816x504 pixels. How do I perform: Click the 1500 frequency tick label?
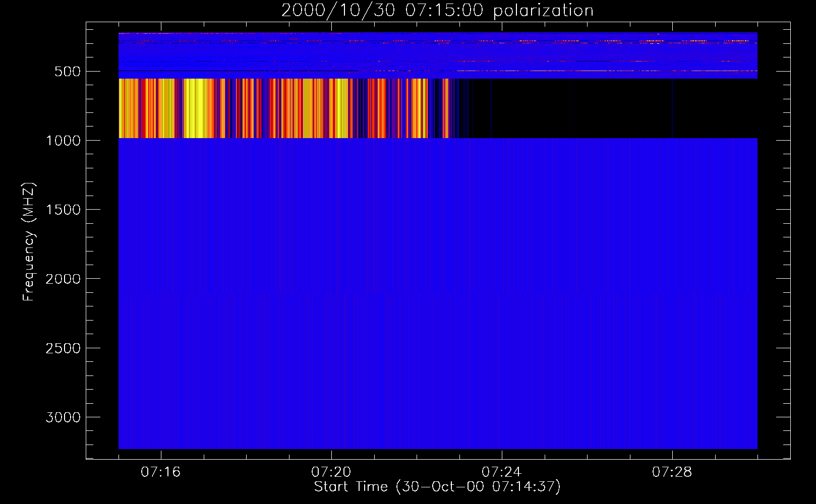pyautogui.click(x=63, y=210)
